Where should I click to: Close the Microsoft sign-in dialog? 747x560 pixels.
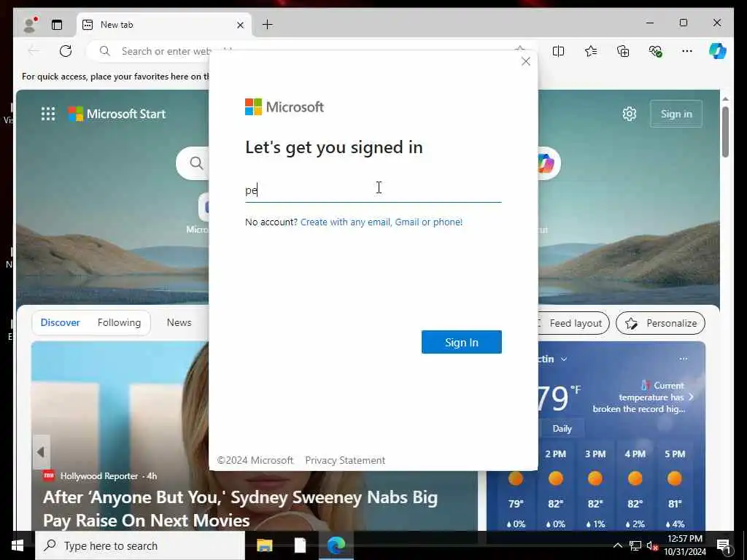[526, 61]
